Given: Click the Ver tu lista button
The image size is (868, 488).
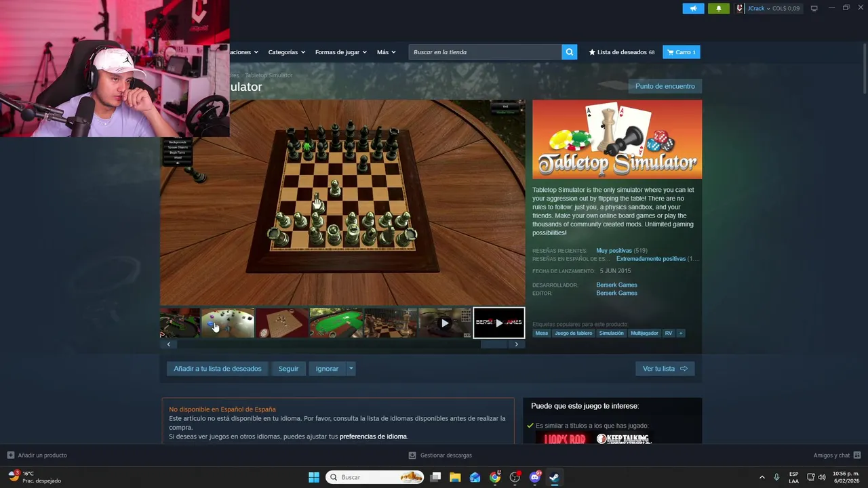Looking at the screenshot, I should tap(665, 369).
